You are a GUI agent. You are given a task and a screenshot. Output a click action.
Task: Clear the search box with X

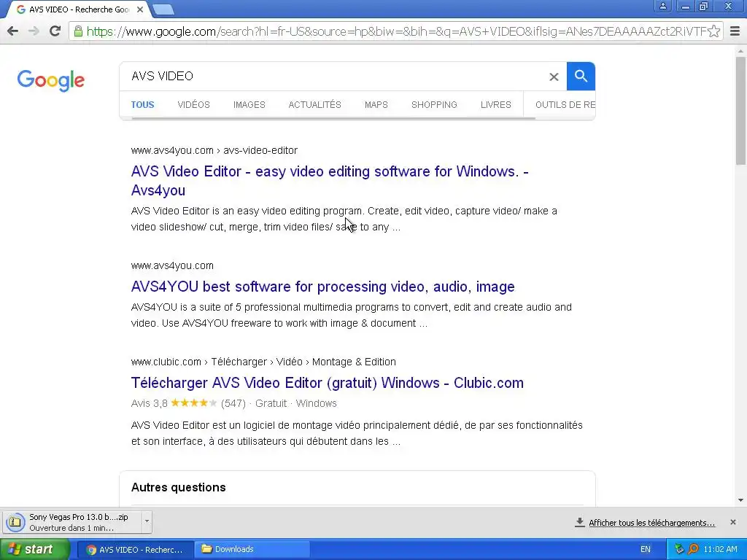(554, 77)
